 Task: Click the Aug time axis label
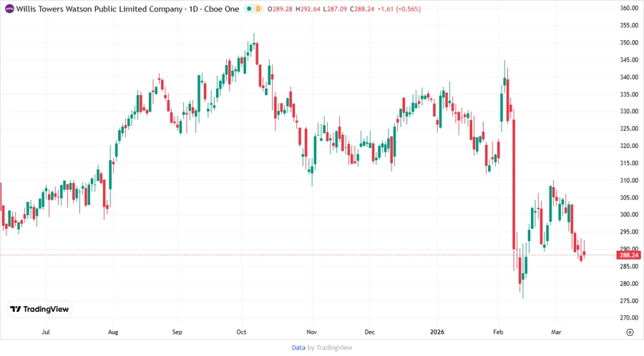113,332
